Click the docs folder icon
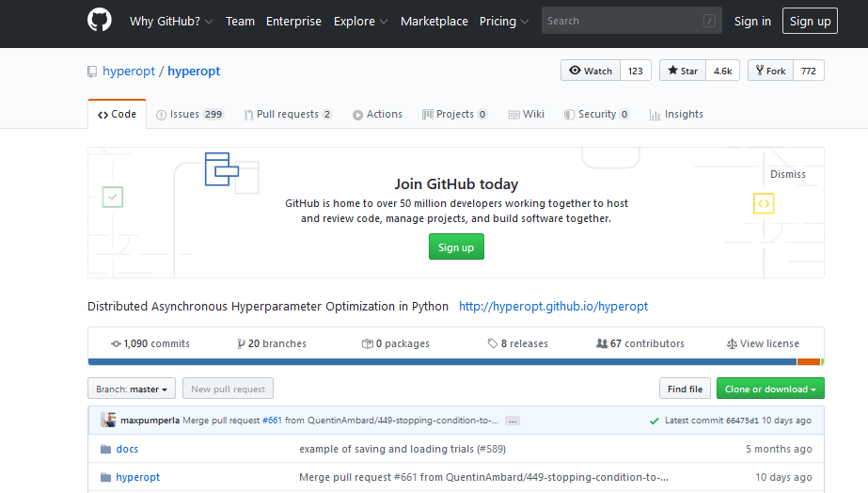This screenshot has width=868, height=493. pyautogui.click(x=105, y=449)
